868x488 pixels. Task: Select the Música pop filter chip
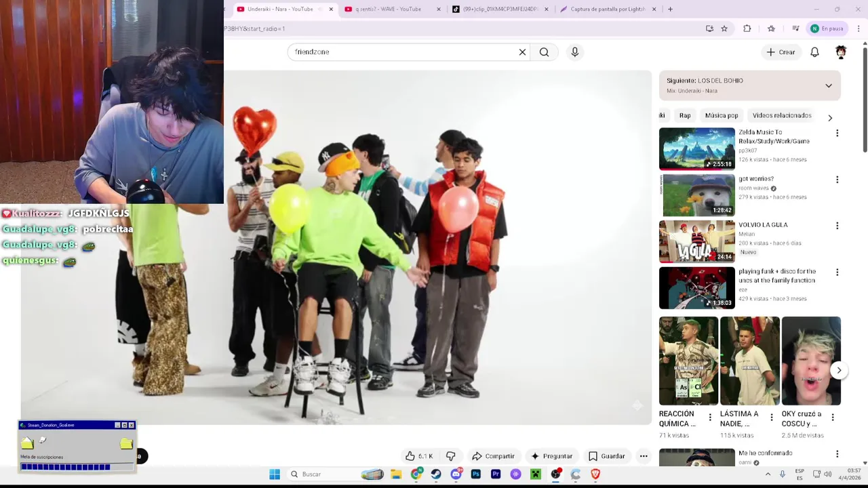click(722, 116)
